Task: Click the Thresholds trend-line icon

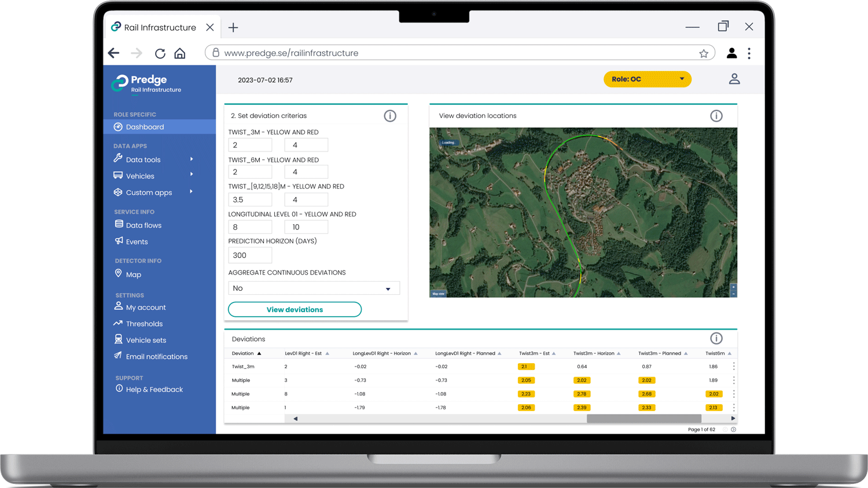Action: tap(118, 323)
